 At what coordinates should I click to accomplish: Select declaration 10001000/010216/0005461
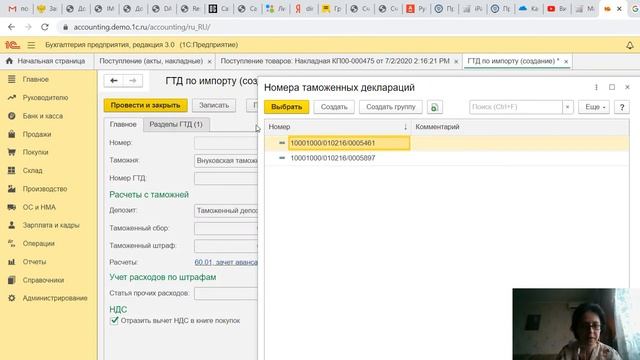point(349,143)
